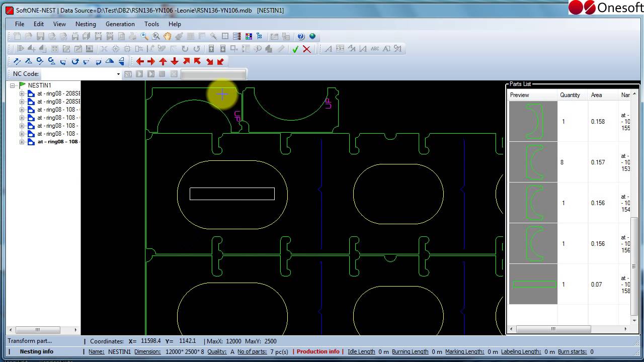Image resolution: width=644 pixels, height=362 pixels.
Task: Click the green checkmark accept icon
Action: pyautogui.click(x=295, y=49)
